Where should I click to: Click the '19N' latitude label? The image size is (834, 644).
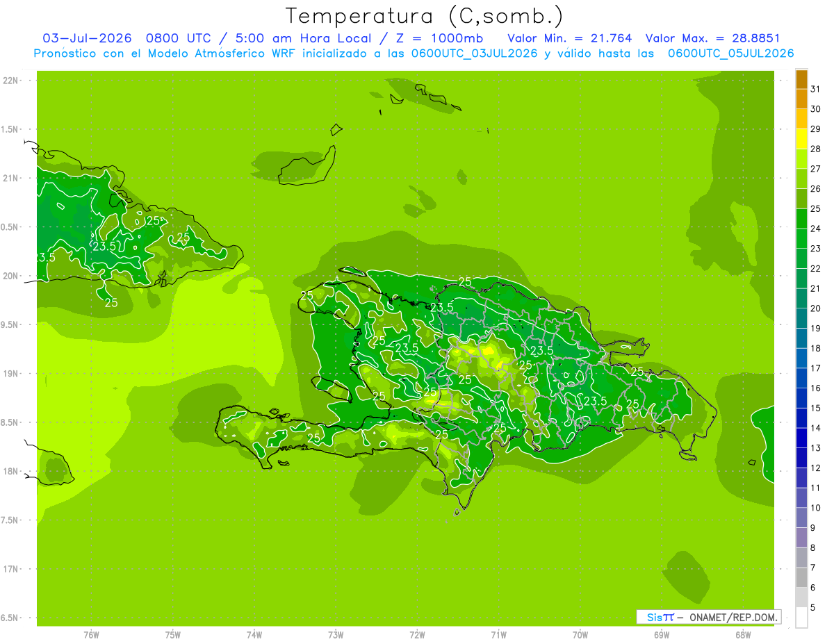click(10, 374)
